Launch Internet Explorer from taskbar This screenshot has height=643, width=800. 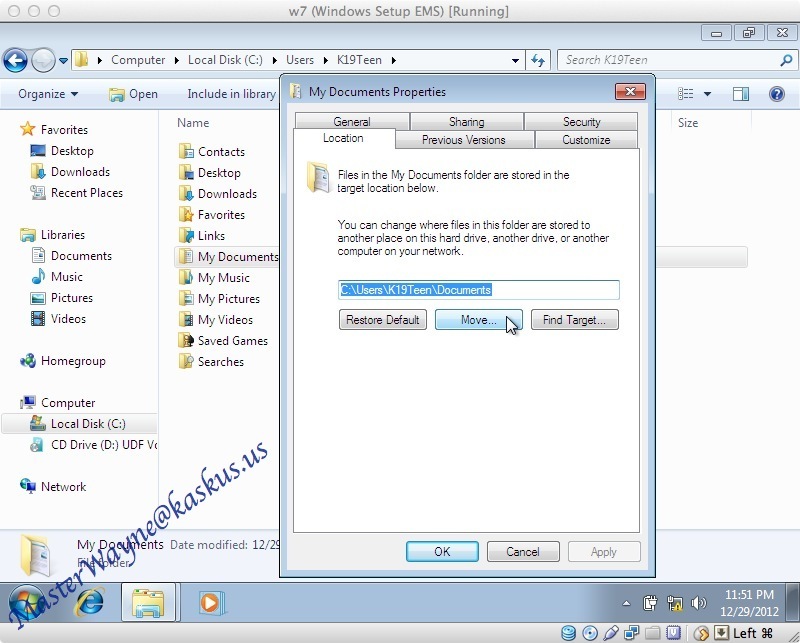pos(90,603)
